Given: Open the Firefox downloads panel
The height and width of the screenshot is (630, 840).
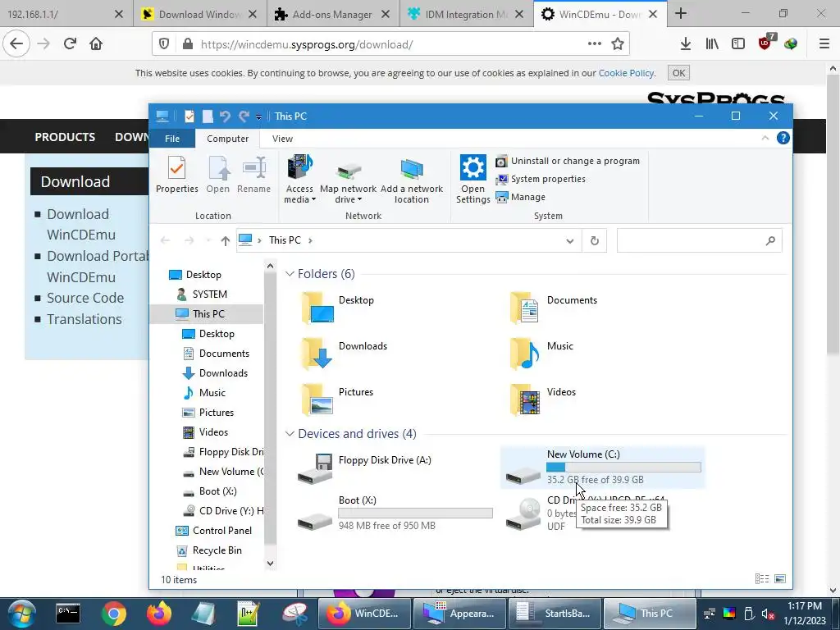Looking at the screenshot, I should coord(685,44).
